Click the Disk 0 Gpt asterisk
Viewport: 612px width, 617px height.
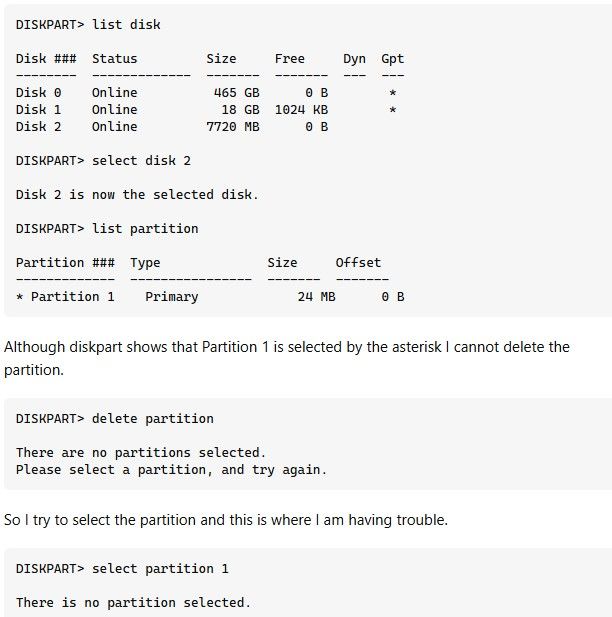(392, 94)
